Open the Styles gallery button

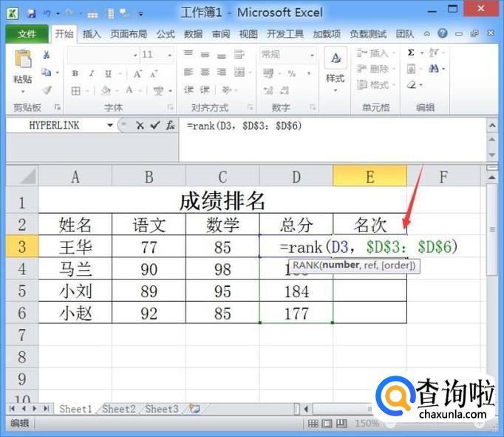[336, 71]
